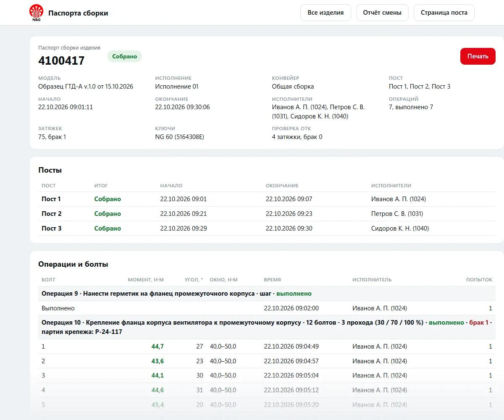This screenshot has height=420, width=504.
Task: Click the "Исполнение 01" value
Action: click(177, 87)
